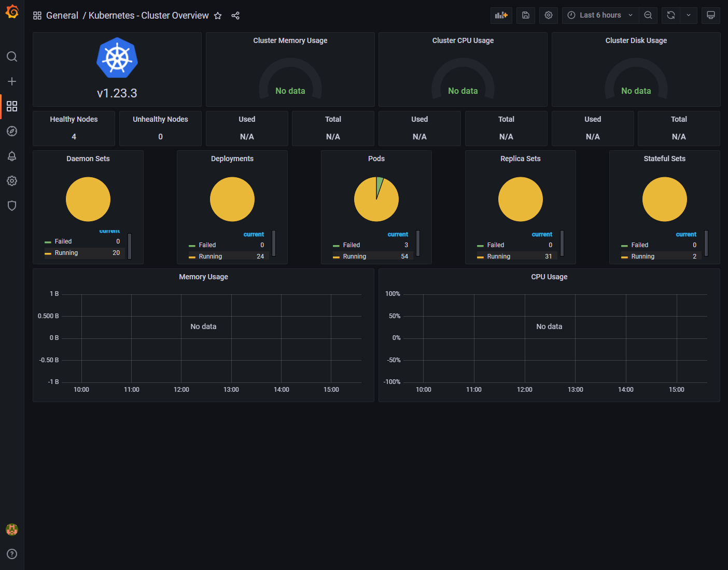The height and width of the screenshot is (570, 728).
Task: Click the Pods pie chart
Action: click(x=376, y=199)
